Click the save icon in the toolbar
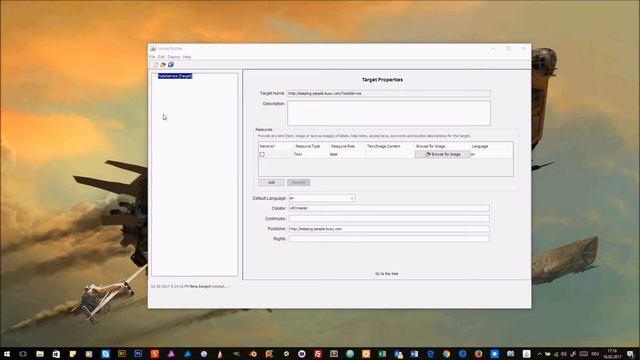640x360 pixels. click(171, 65)
